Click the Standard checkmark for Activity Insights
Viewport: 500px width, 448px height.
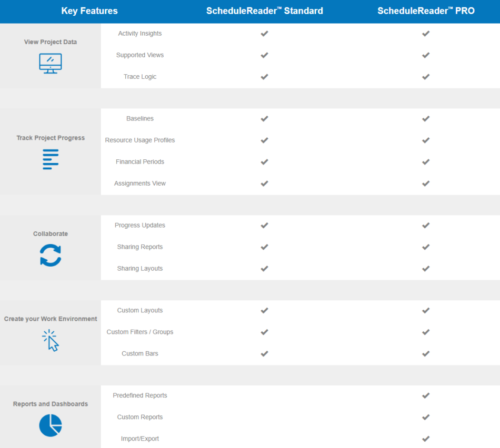[x=264, y=34]
